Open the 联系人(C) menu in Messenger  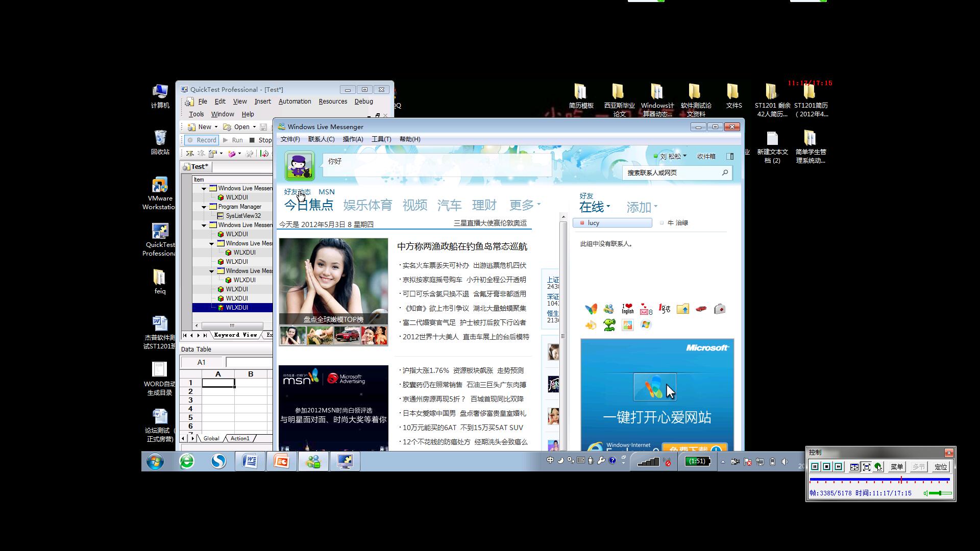pos(321,139)
